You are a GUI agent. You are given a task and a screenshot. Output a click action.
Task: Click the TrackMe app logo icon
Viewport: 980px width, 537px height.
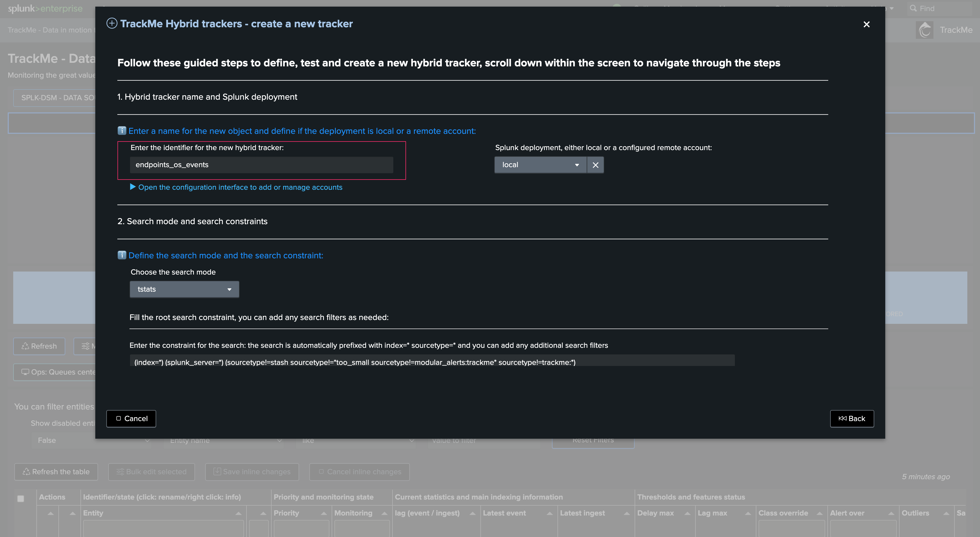[x=924, y=30]
